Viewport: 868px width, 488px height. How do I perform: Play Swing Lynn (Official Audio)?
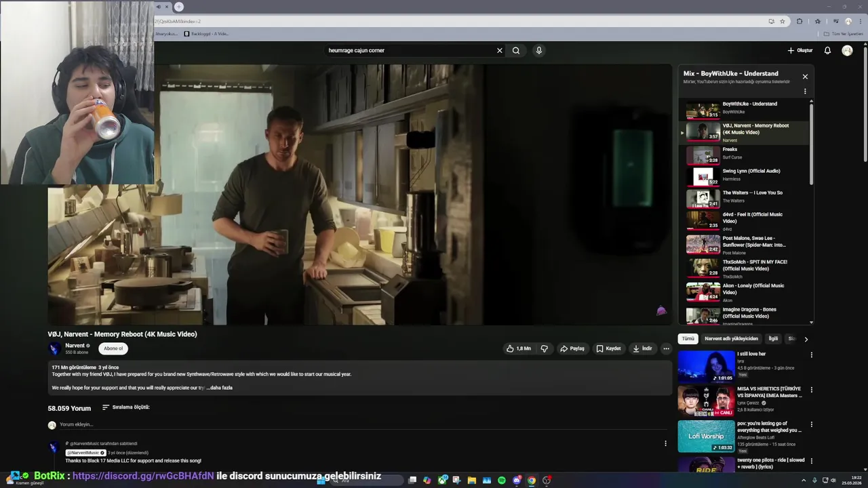tap(745, 176)
